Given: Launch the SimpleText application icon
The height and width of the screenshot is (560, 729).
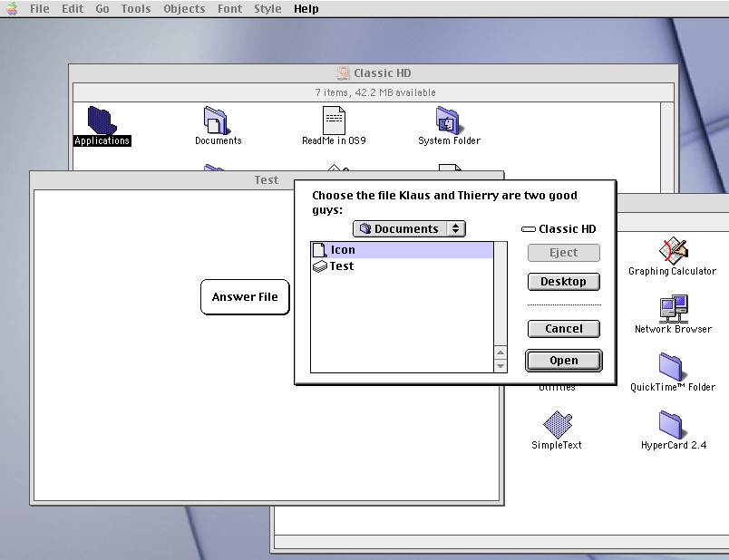Looking at the screenshot, I should pos(557,424).
